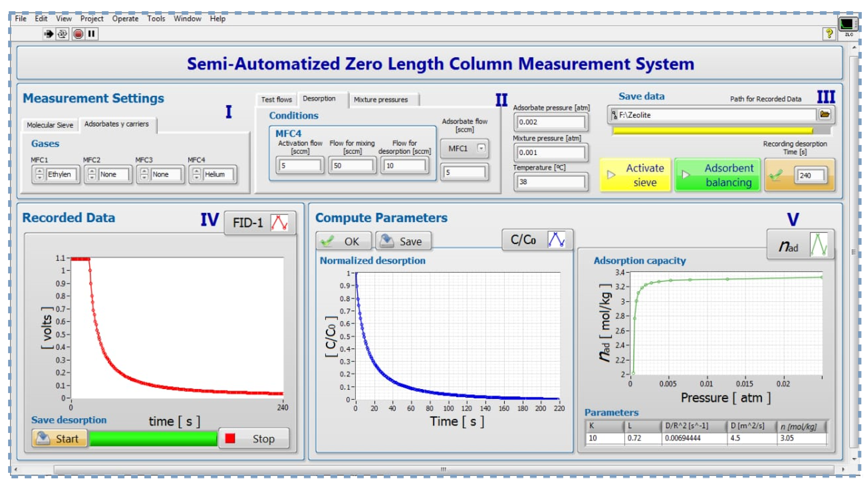This screenshot has height=488, width=868.
Task: Click the Run Continuously toolbar icon
Action: [x=63, y=34]
